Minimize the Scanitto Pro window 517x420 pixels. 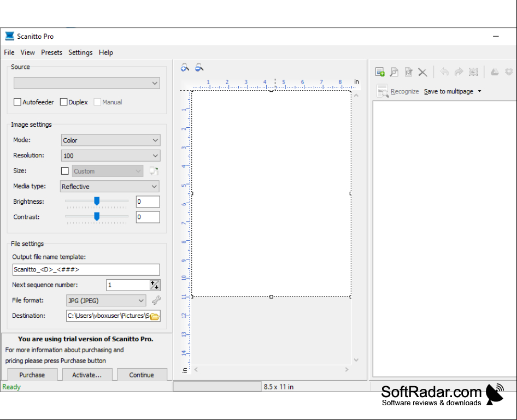tap(496, 36)
